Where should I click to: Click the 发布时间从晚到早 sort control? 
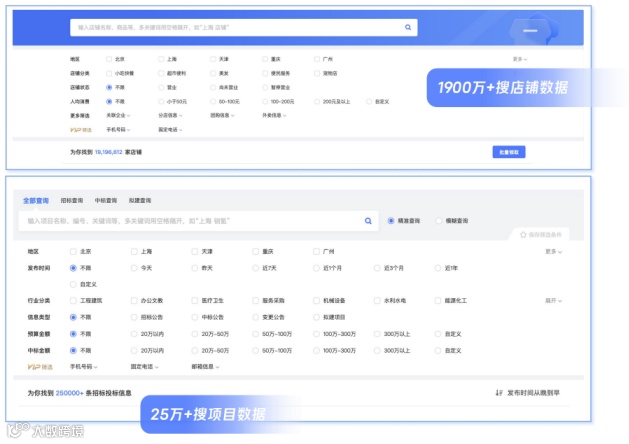point(528,393)
